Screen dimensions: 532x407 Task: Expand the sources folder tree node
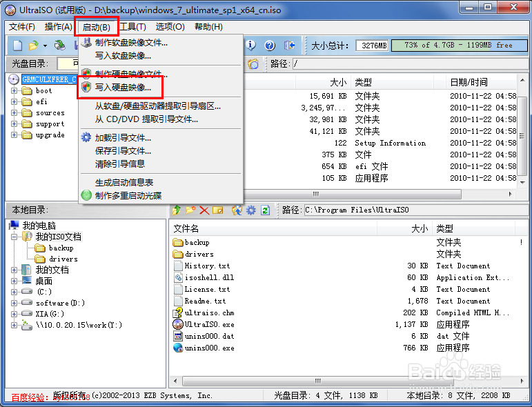tap(14, 112)
